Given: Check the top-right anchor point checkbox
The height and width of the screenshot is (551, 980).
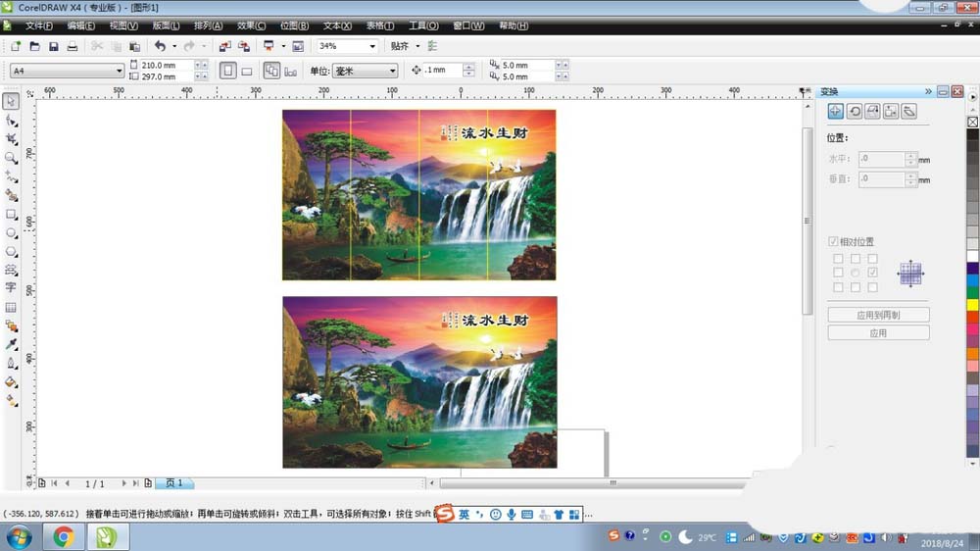Looking at the screenshot, I should coord(872,258).
